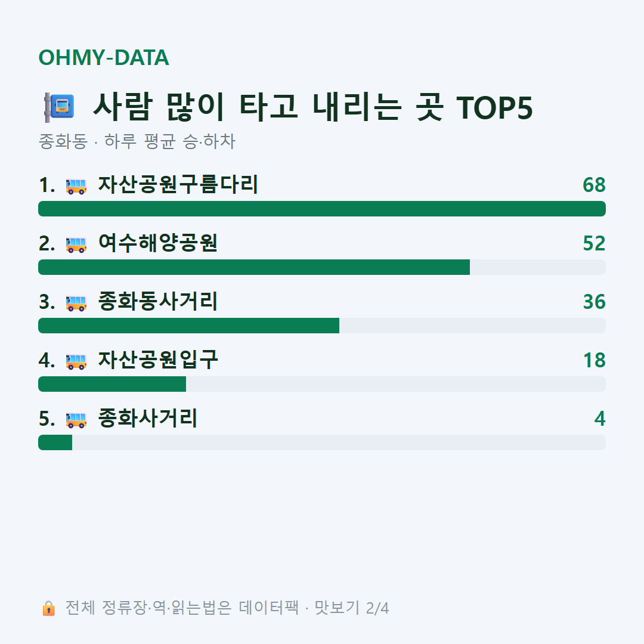Click the progress bar under 종화동사거리
The image size is (644, 644).
click(x=322, y=326)
